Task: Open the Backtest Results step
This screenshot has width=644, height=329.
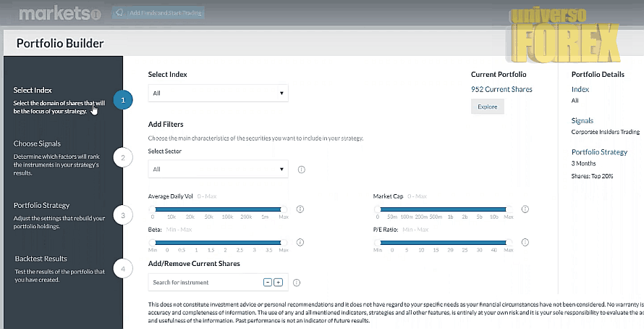Action: click(x=41, y=259)
